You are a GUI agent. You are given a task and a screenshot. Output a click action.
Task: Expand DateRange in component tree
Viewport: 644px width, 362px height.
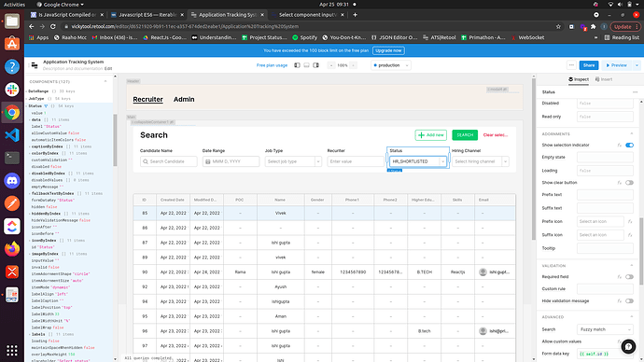pos(27,91)
